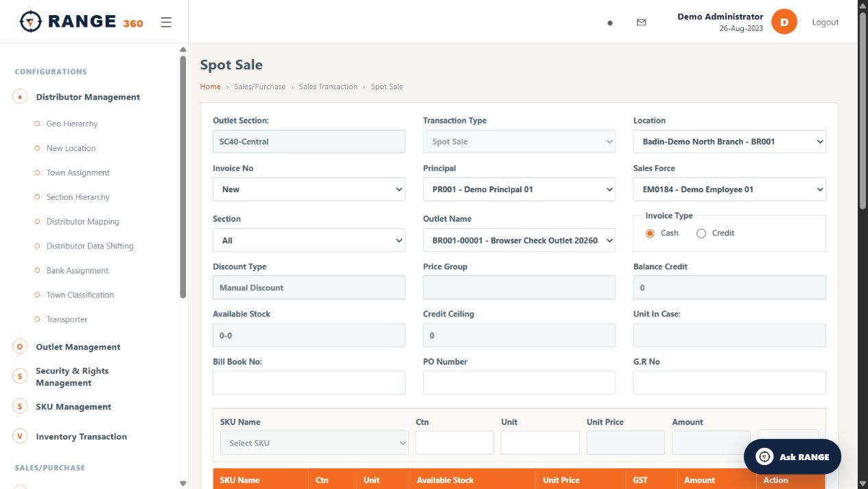Screen dimensions: 868x489
Task: Select Credit invoice type
Action: 701,234
